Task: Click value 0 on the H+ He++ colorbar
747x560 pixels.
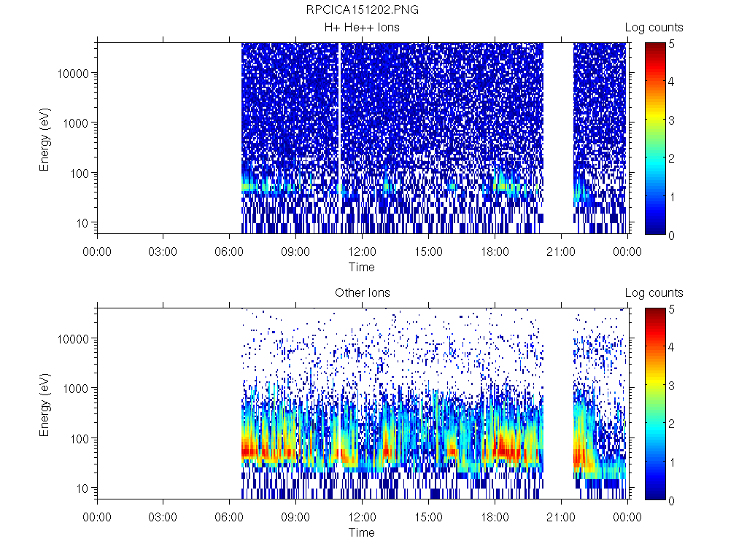Action: coord(671,236)
